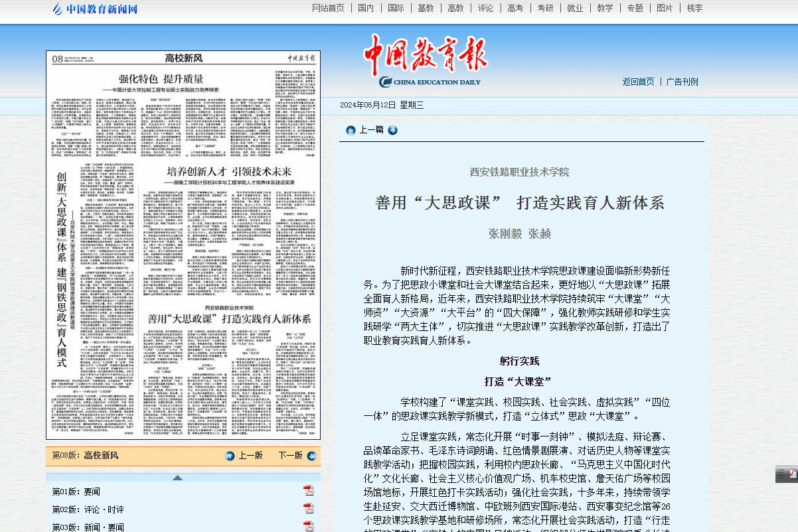Open the 图片 navigation item
The width and height of the screenshot is (798, 532).
click(x=665, y=8)
